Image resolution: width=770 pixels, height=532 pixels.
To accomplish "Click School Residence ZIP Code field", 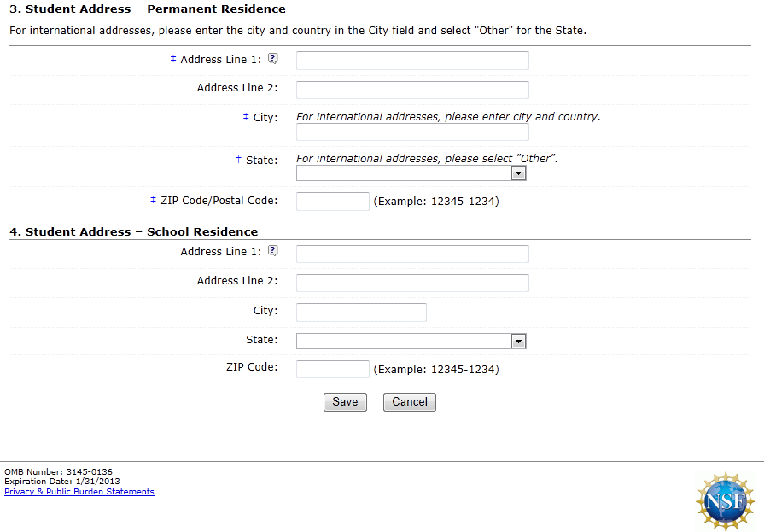I will 332,370.
